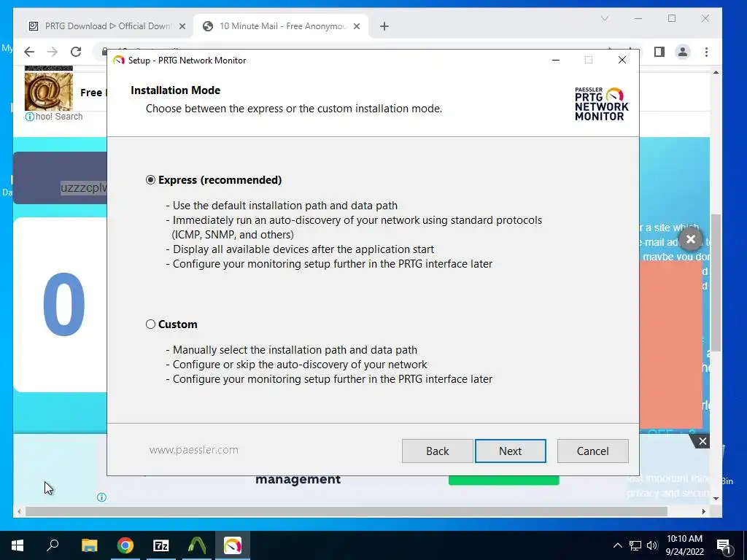The image size is (747, 560).
Task: Click the browser vertical scrollbar thumb
Action: click(716, 283)
